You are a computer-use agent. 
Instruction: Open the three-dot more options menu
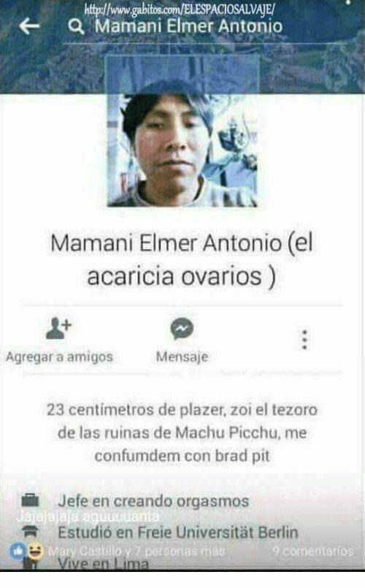tap(304, 340)
